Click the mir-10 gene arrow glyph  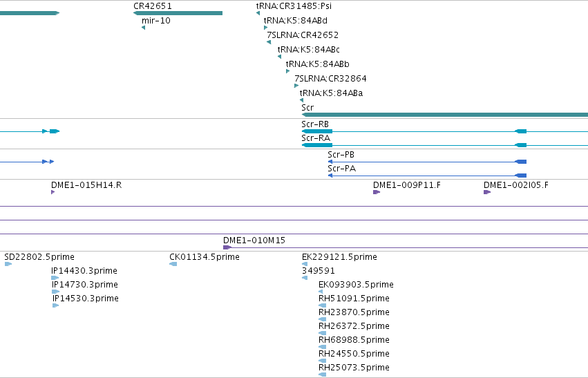[143, 28]
